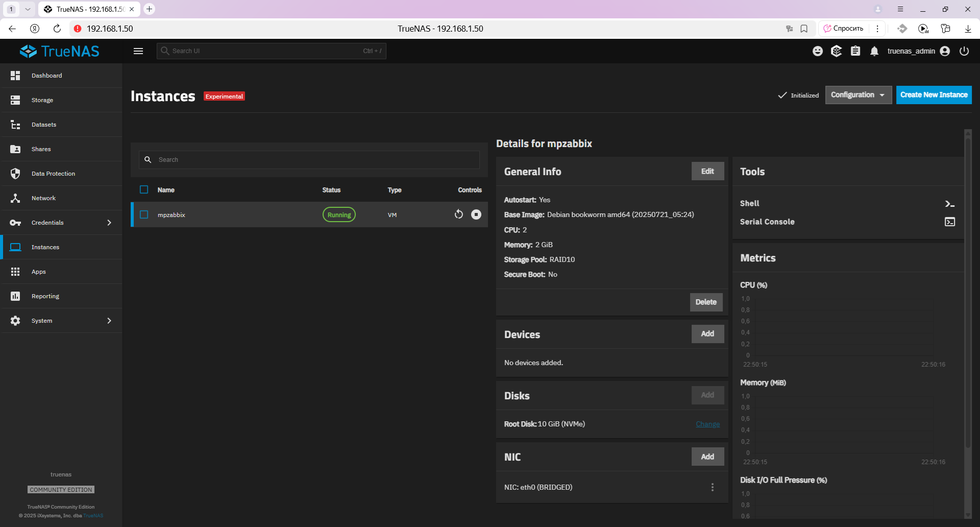This screenshot has height=527, width=980.
Task: Click Edit in General Info
Action: click(707, 172)
